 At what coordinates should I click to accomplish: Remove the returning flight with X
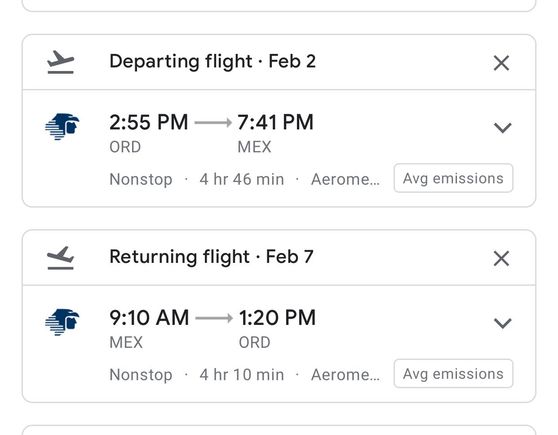[501, 258]
